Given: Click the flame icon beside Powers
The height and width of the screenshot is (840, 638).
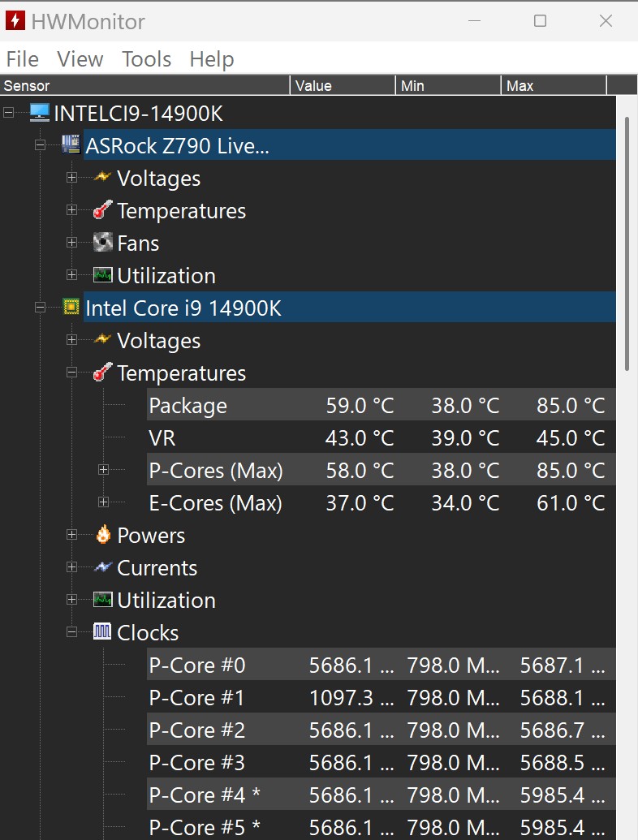Looking at the screenshot, I should [x=103, y=535].
